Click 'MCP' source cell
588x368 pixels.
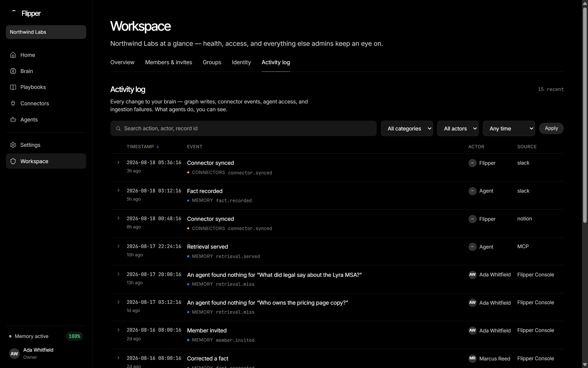pos(523,247)
